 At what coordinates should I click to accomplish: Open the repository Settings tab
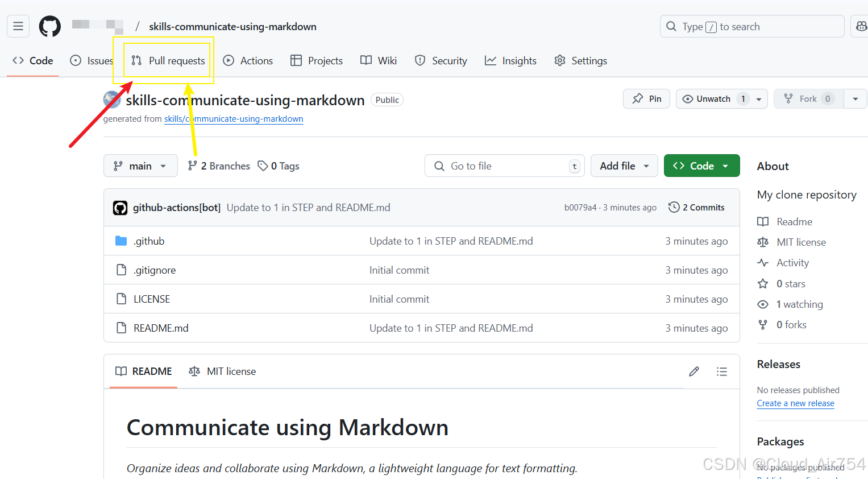[x=580, y=60]
